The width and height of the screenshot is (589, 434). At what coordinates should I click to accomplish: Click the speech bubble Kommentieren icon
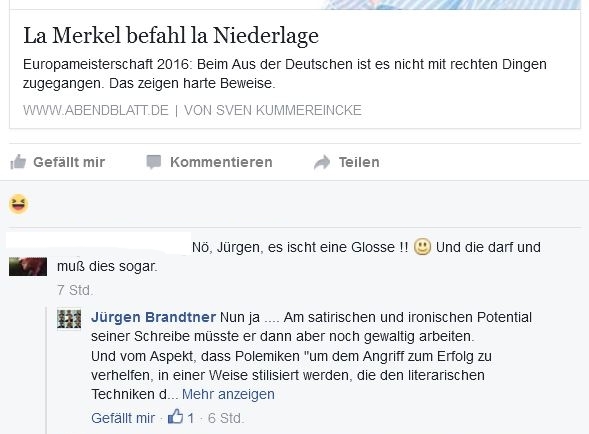click(x=154, y=162)
